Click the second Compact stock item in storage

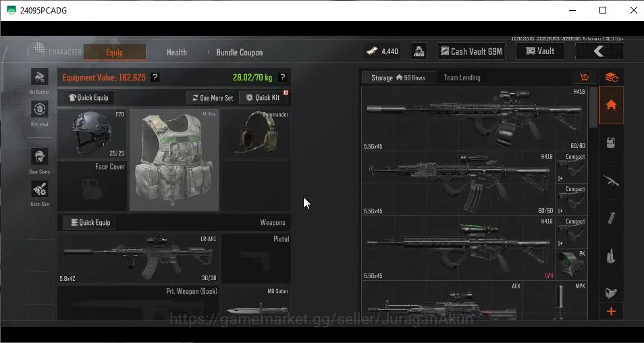click(x=572, y=200)
